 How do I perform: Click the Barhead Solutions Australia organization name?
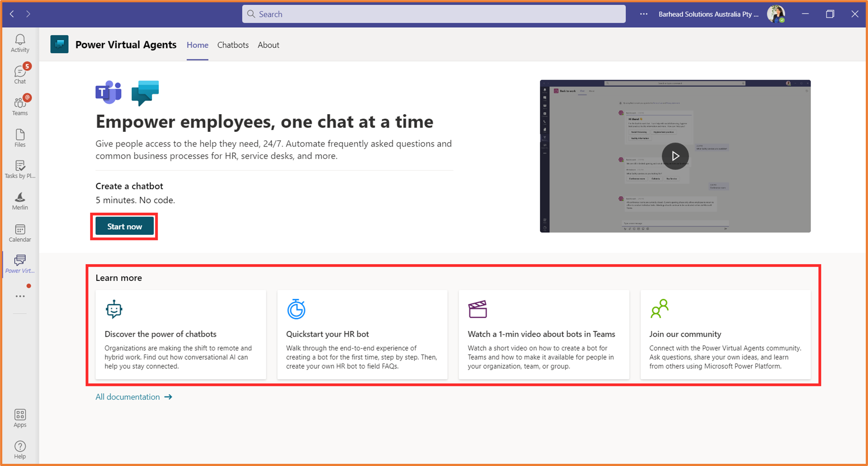pyautogui.click(x=708, y=14)
